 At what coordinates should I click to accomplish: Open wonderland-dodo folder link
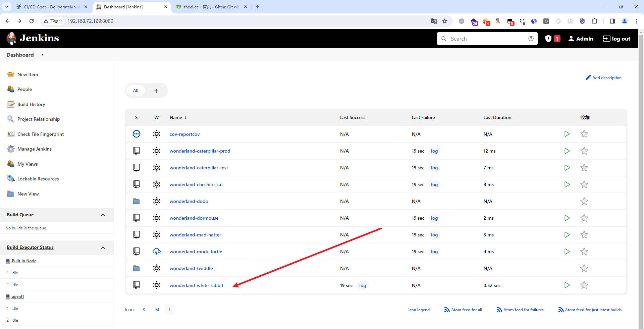click(x=189, y=201)
